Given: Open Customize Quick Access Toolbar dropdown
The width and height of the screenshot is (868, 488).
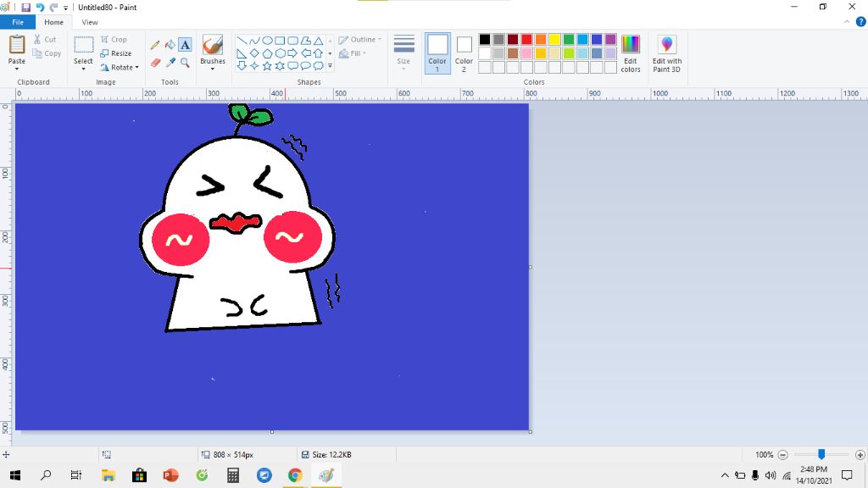Looking at the screenshot, I should click(x=65, y=8).
